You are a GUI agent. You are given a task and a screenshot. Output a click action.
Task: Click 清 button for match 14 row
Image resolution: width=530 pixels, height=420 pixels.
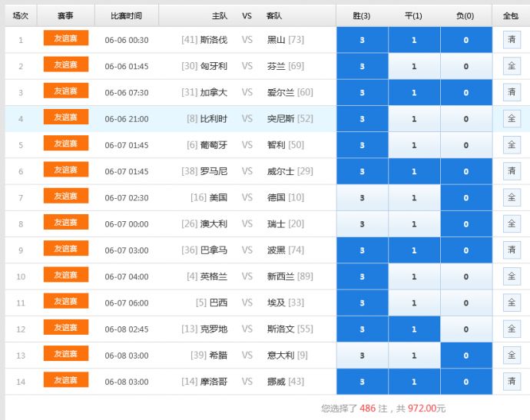coord(512,382)
